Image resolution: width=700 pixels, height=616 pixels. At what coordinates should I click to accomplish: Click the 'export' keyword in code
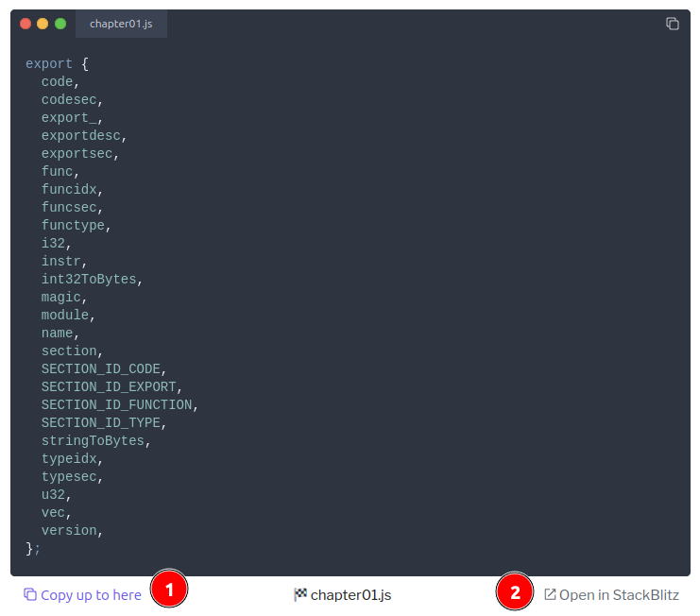coord(49,64)
